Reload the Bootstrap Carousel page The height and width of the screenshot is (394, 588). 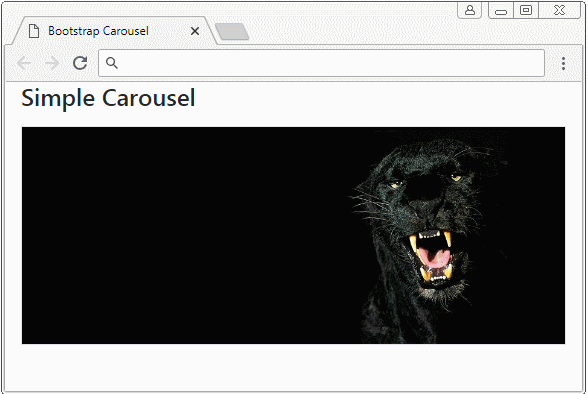pyautogui.click(x=80, y=63)
